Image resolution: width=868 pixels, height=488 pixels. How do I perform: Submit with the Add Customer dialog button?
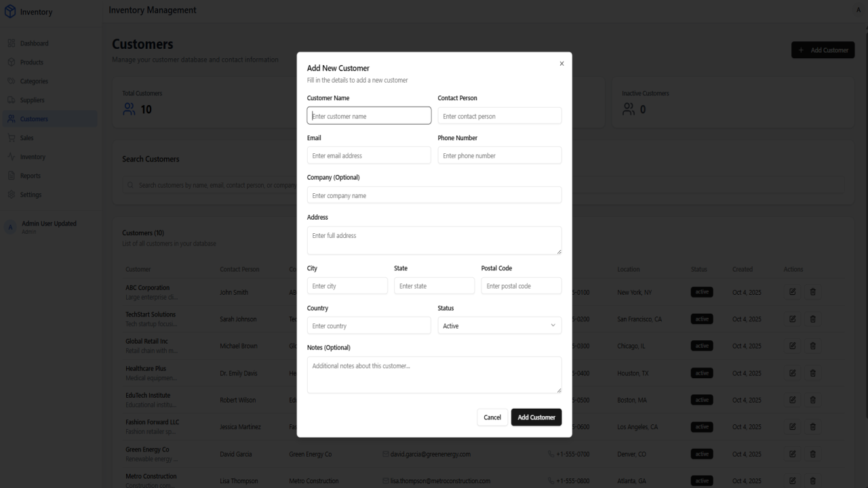click(x=536, y=418)
